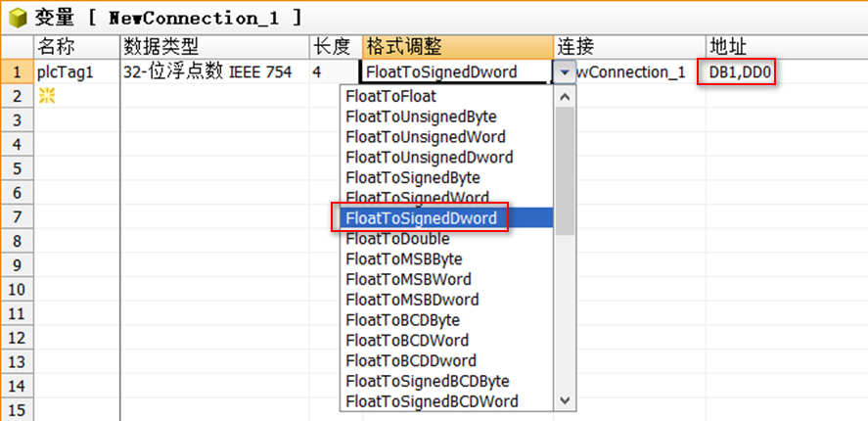Select FloatToSignedBCDByte entry
The image size is (868, 421).
pos(428,381)
